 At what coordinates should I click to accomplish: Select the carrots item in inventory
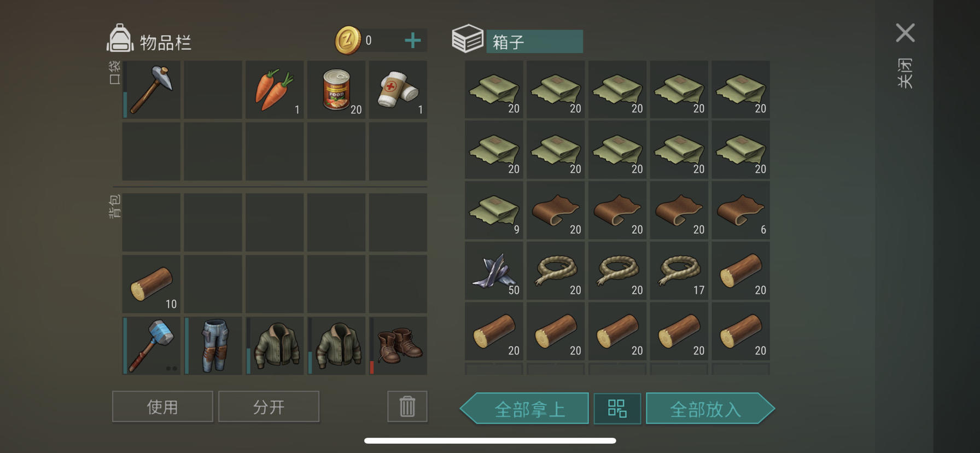click(275, 90)
